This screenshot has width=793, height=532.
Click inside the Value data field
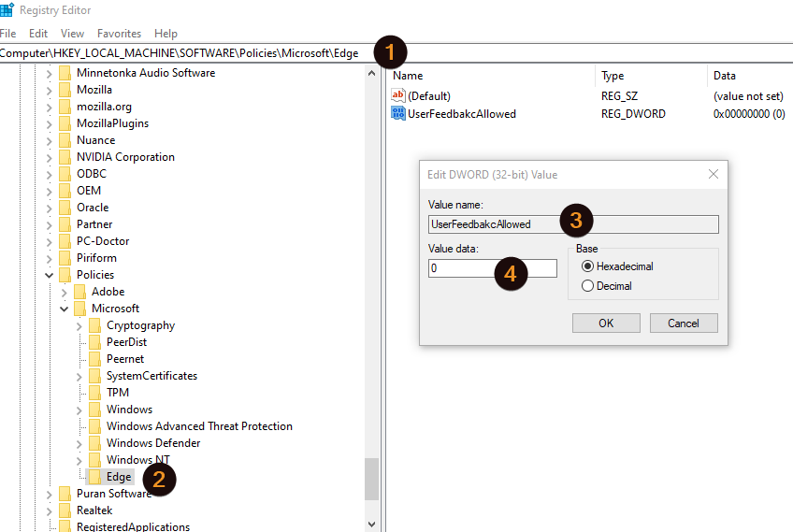pos(493,268)
